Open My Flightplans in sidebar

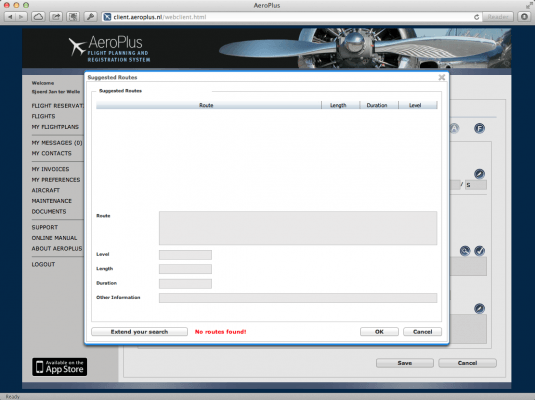55,127
